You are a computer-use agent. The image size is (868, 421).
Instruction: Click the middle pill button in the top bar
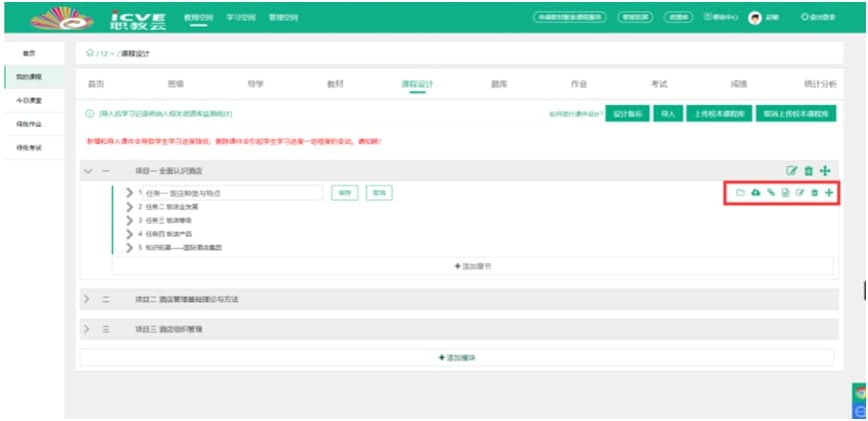point(635,18)
